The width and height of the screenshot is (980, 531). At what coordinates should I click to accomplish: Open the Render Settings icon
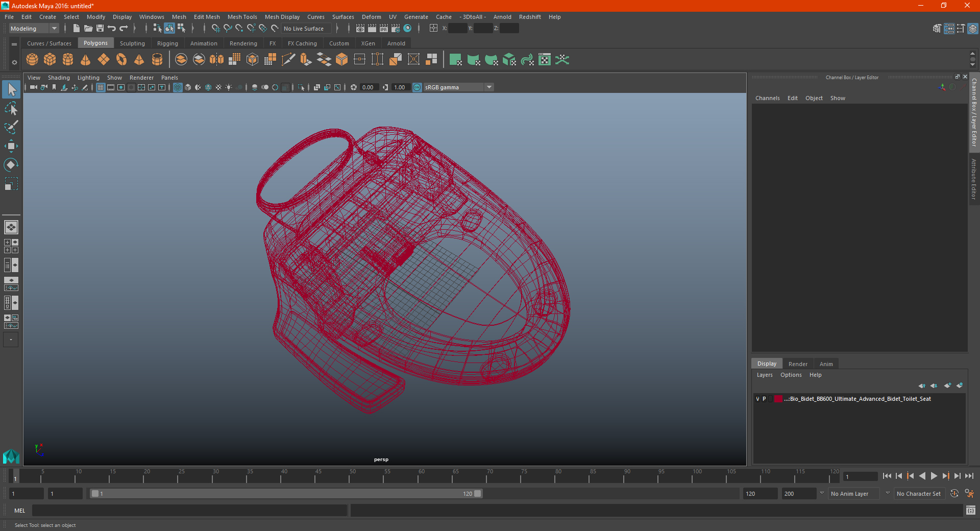tap(396, 29)
